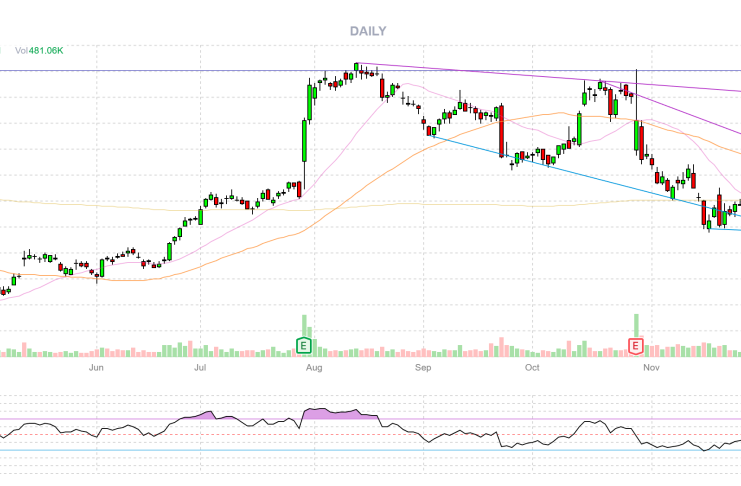Click the red earnings marker near November
Viewport: 741px width, 486px height.
coord(635,346)
